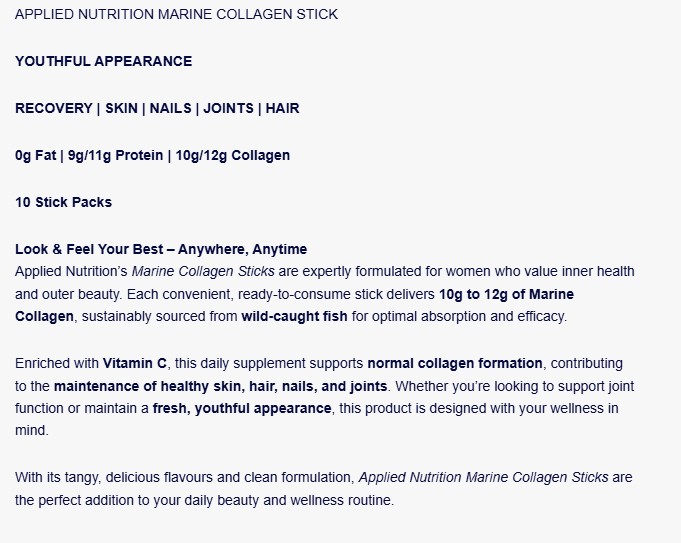Click the '10 Stick Packs' line
Screen dimensions: 681x543
click(x=63, y=202)
